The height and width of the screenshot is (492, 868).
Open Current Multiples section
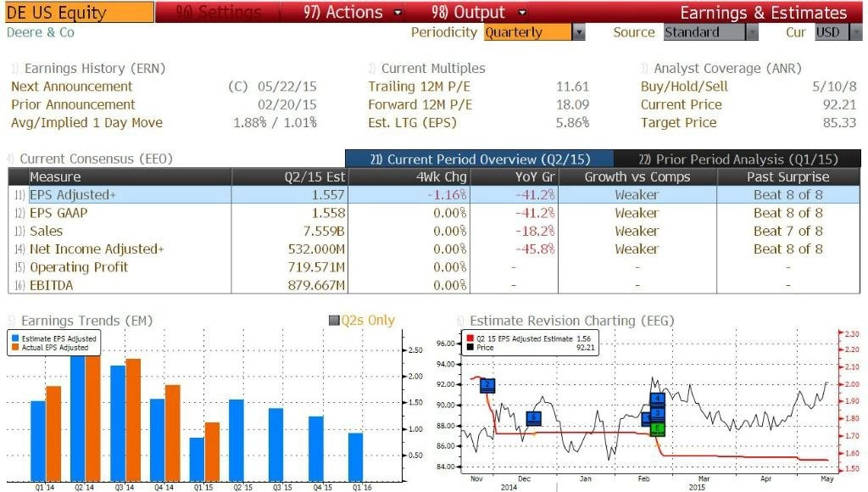pos(433,68)
